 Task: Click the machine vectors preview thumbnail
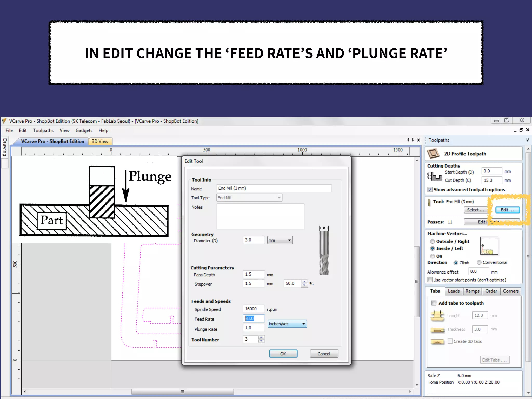[489, 246]
